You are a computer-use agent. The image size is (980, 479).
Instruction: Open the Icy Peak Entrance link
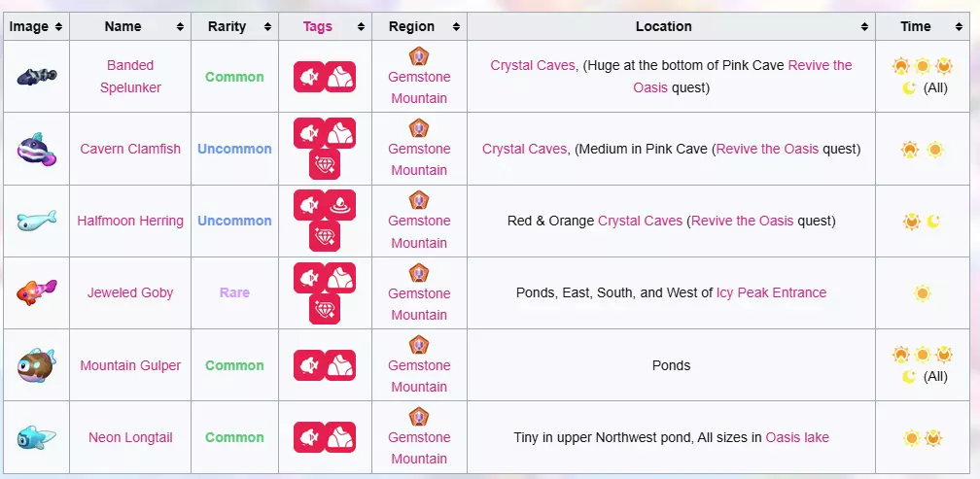[x=771, y=292]
